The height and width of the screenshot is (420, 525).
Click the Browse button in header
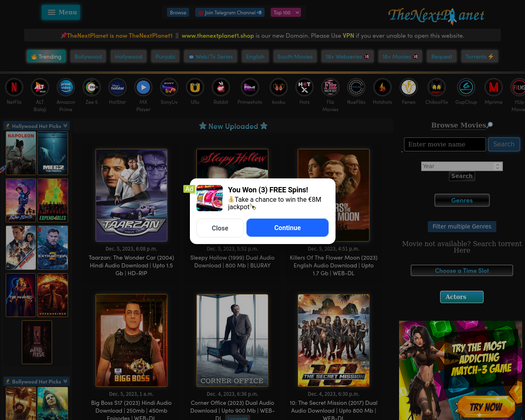(x=178, y=13)
